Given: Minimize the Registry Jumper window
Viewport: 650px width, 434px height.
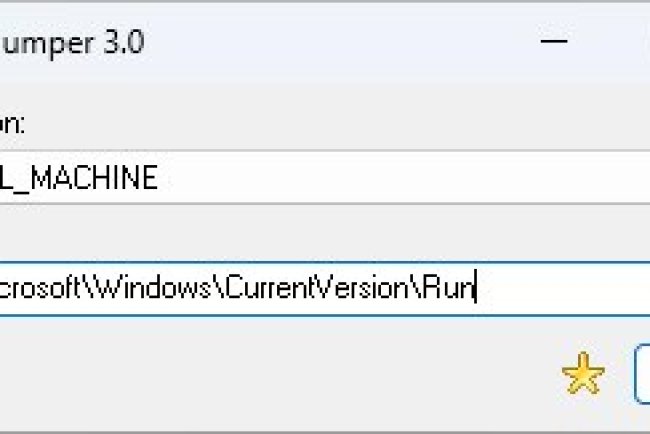Looking at the screenshot, I should pyautogui.click(x=556, y=43).
